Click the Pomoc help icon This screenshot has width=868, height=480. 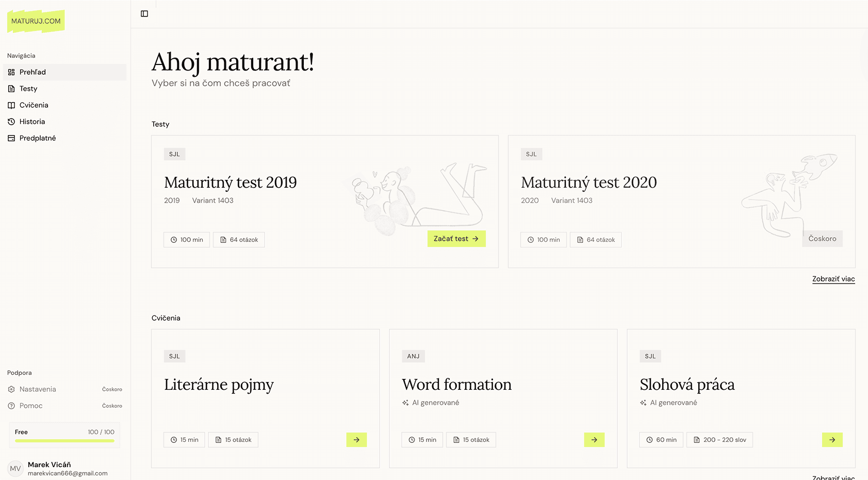point(11,406)
